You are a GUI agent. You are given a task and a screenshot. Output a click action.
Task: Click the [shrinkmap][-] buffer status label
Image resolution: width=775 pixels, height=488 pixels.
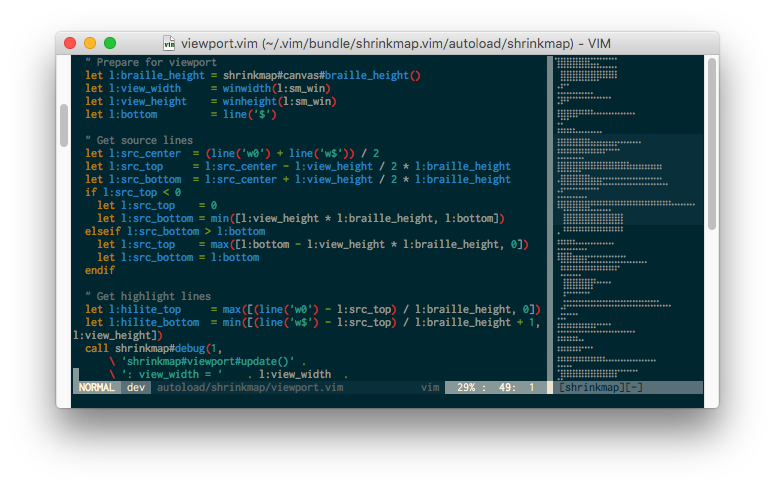[x=601, y=387]
